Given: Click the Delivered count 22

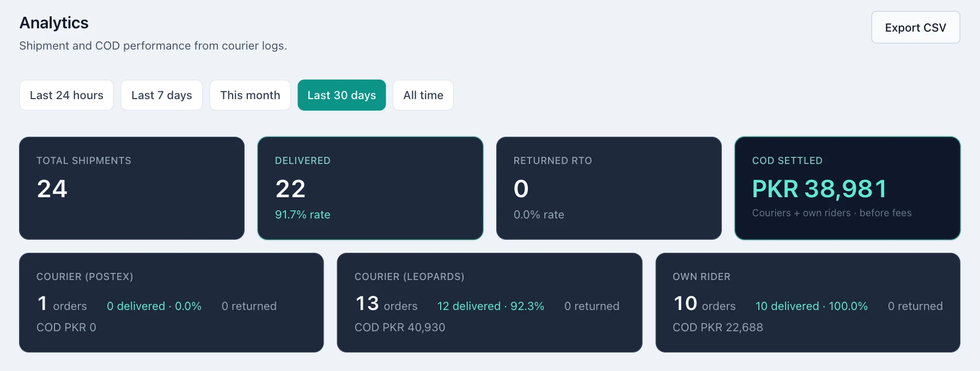Looking at the screenshot, I should (290, 189).
